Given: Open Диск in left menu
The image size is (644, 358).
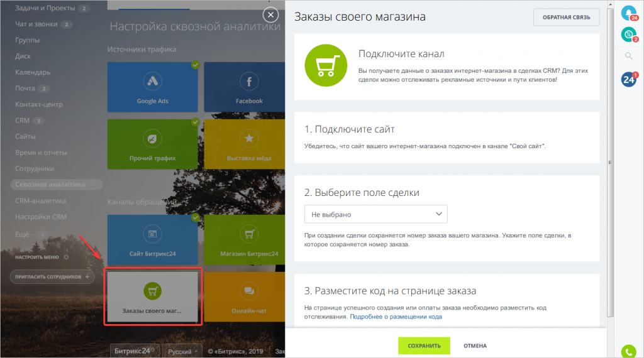Looking at the screenshot, I should (x=23, y=56).
